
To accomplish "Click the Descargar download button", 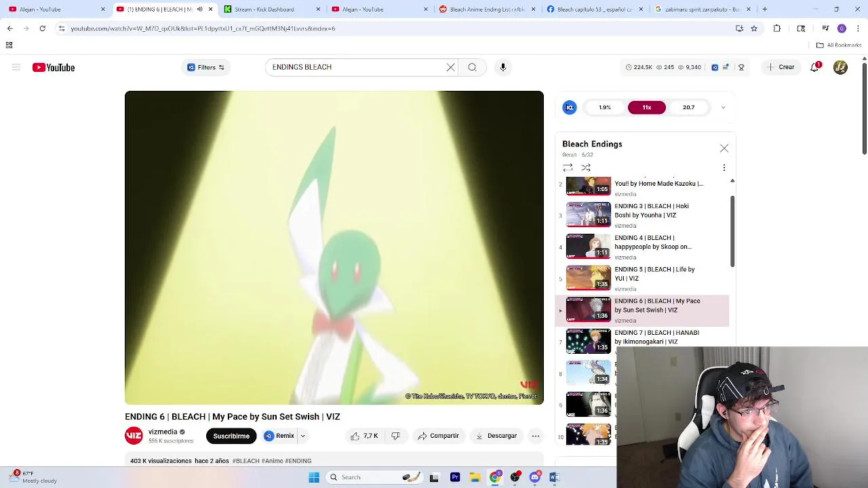I will [496, 436].
